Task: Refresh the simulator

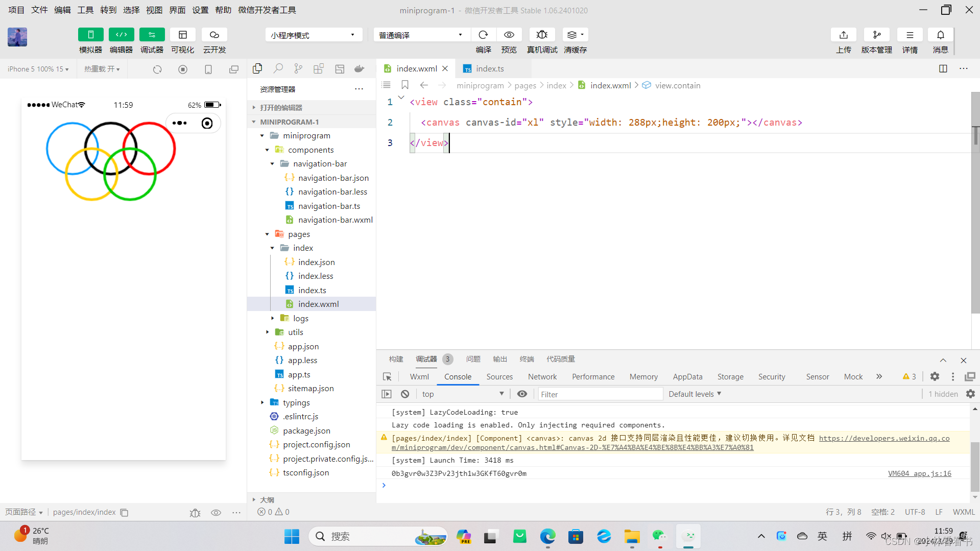Action: pyautogui.click(x=157, y=69)
